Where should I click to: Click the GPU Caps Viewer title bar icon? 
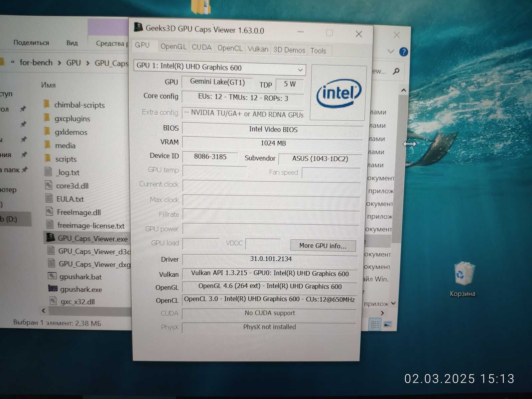(x=138, y=27)
